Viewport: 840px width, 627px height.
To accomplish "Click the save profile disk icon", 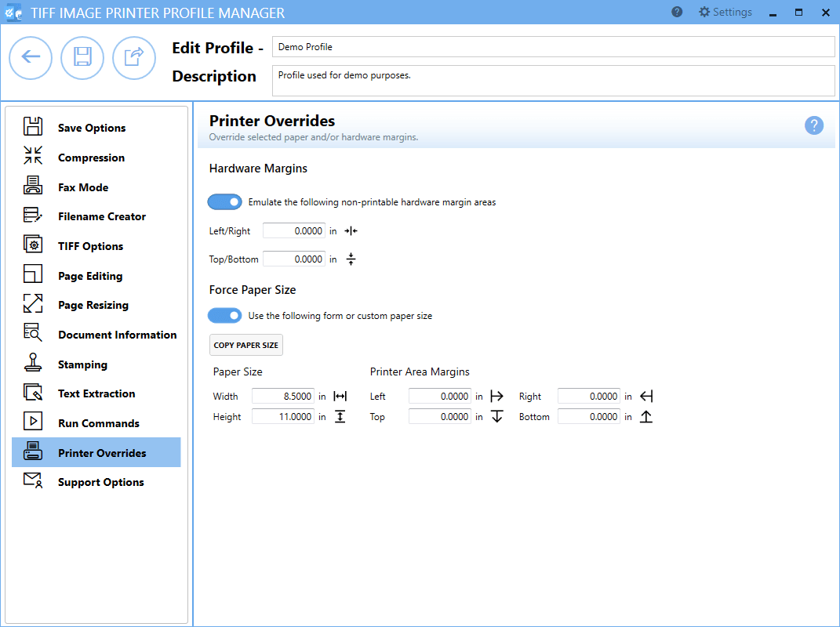I will (x=82, y=58).
